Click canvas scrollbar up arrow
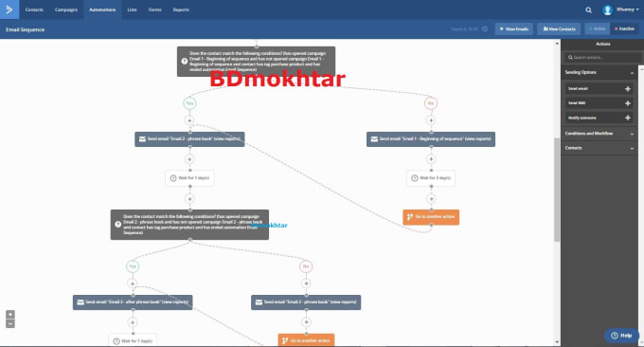 [x=557, y=44]
